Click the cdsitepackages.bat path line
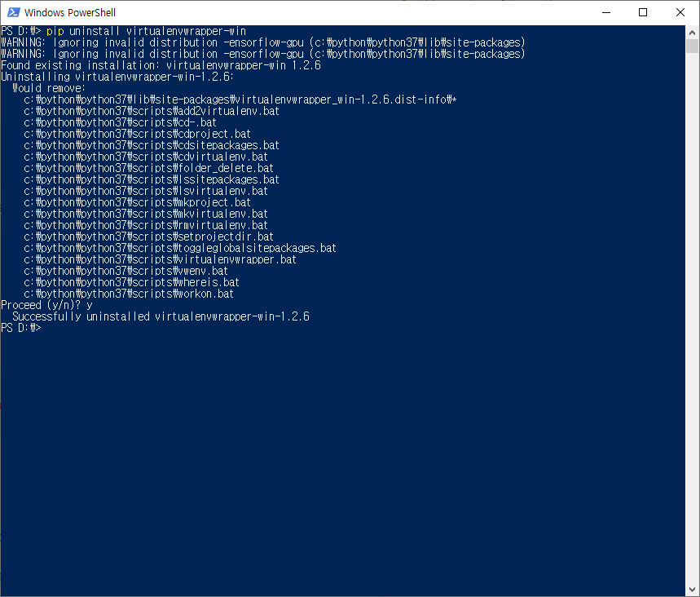The width and height of the screenshot is (700, 597). (152, 145)
